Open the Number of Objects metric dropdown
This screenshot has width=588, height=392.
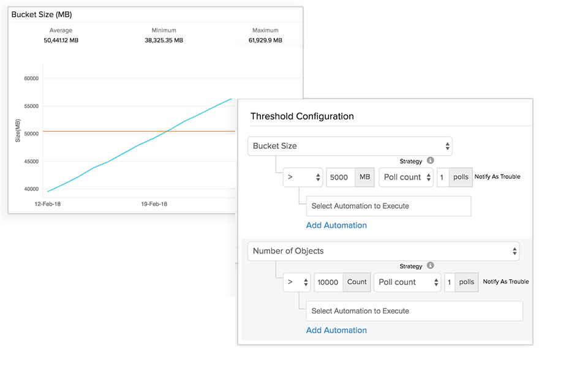[383, 251]
